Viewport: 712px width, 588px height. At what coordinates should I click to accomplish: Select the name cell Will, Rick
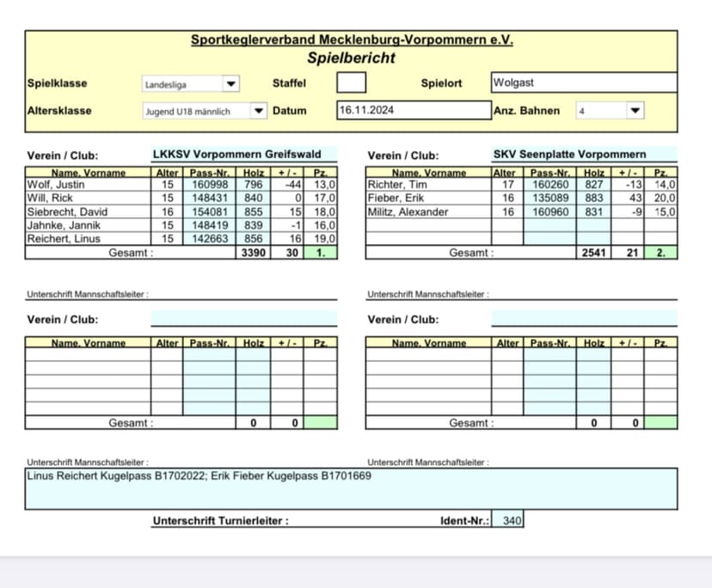(x=88, y=198)
